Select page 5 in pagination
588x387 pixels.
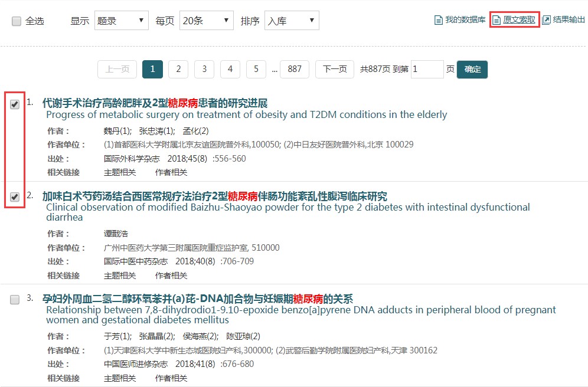tap(256, 69)
